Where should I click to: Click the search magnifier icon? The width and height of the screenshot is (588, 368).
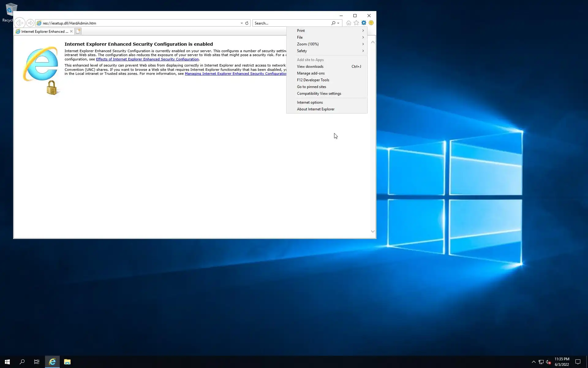point(333,23)
